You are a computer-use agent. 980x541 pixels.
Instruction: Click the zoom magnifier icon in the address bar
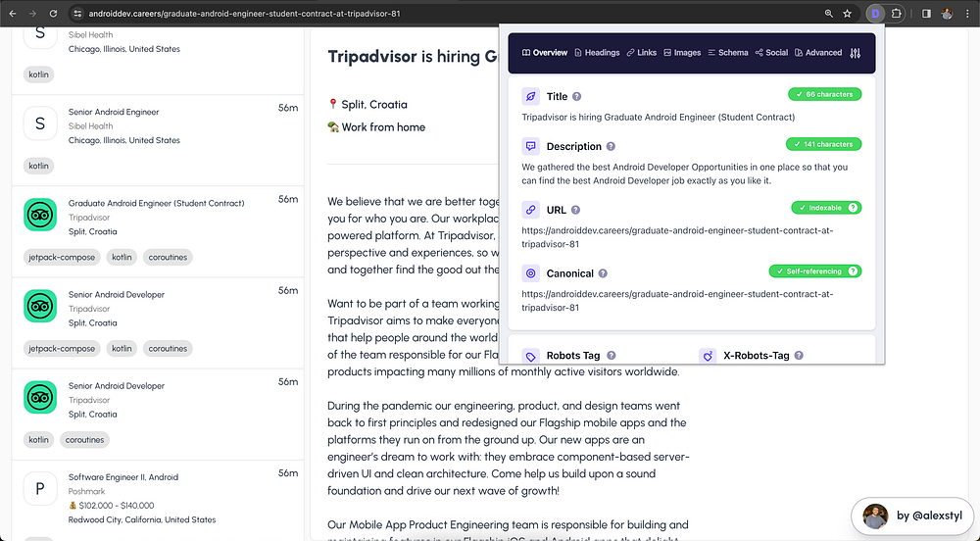click(x=829, y=13)
